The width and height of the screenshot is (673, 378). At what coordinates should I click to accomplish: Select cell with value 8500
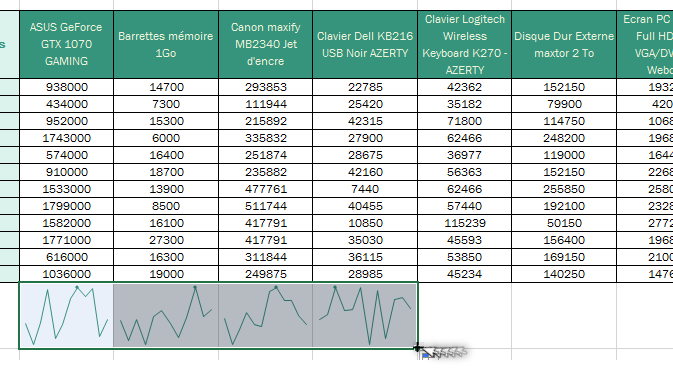(x=166, y=206)
